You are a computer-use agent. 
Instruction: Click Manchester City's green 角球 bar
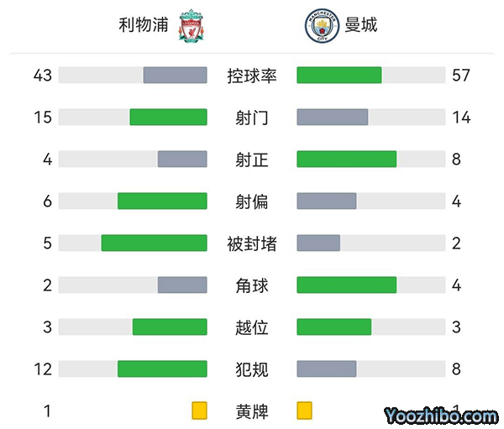(x=347, y=285)
